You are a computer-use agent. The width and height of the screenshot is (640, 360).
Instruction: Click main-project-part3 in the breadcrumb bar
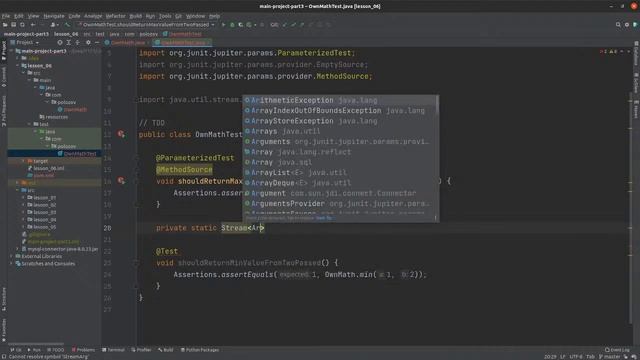coord(26,34)
